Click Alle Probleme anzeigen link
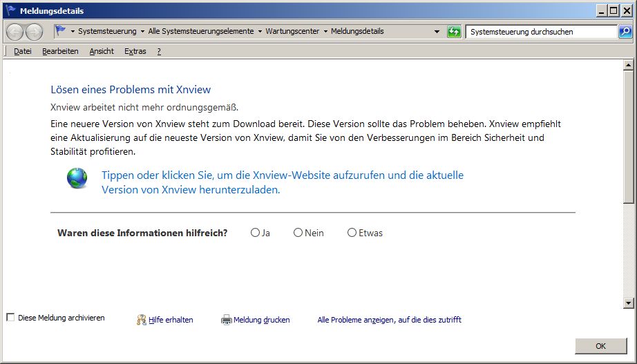 click(389, 320)
